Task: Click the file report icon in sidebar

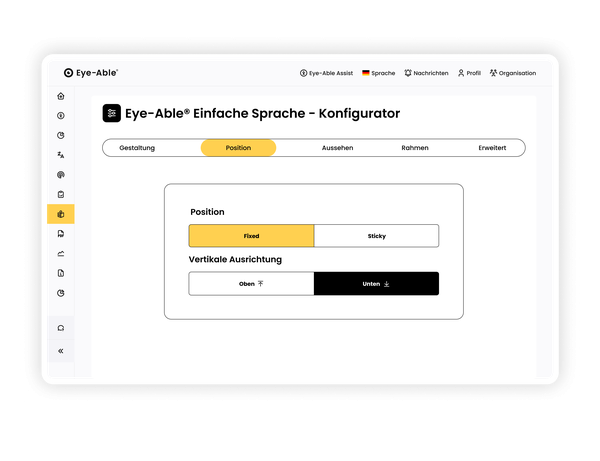Action: point(60,273)
